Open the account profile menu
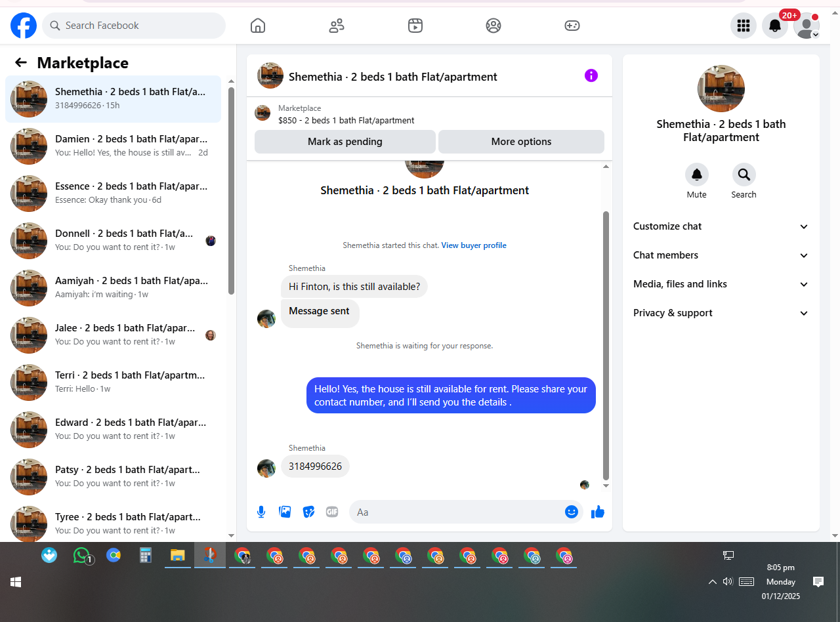The height and width of the screenshot is (622, 840). click(x=807, y=26)
